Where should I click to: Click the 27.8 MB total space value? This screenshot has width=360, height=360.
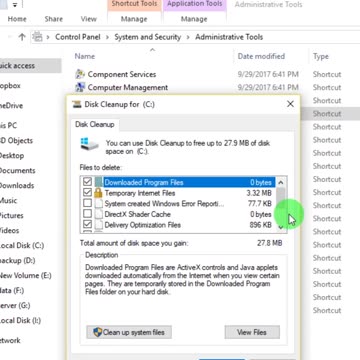[269, 243]
